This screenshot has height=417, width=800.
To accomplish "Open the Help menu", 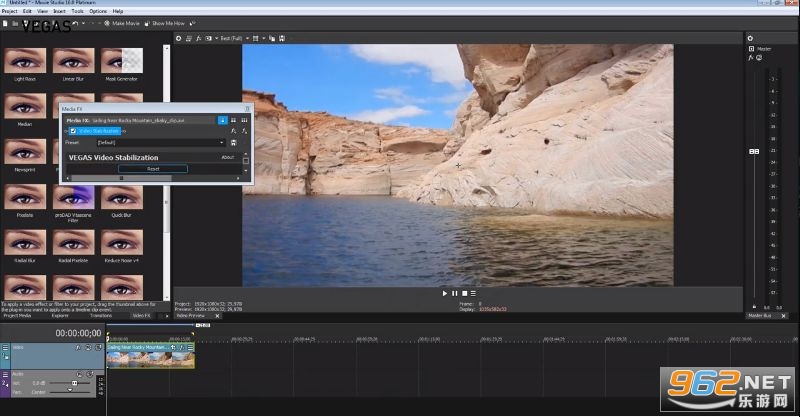I will (x=118, y=11).
